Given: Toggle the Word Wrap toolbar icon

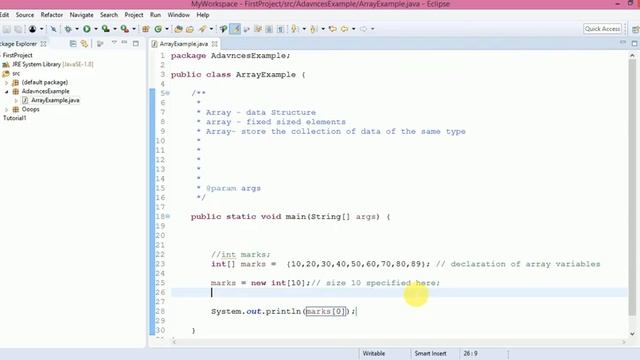Looking at the screenshot, I should 258,29.
